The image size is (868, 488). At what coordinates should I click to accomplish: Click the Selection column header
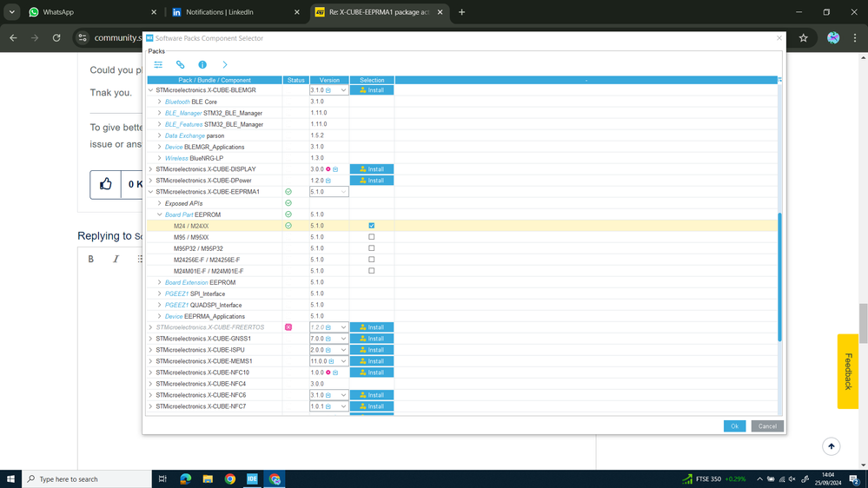(x=372, y=80)
